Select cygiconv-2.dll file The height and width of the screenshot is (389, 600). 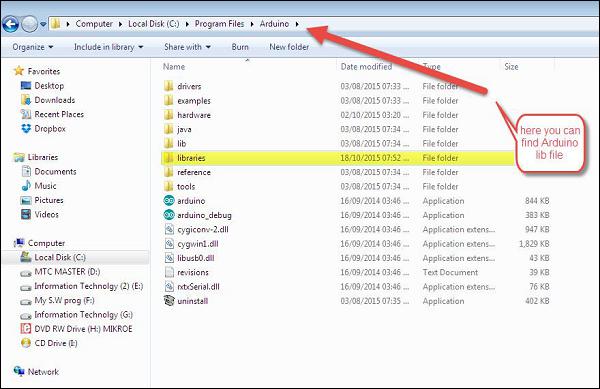point(203,229)
